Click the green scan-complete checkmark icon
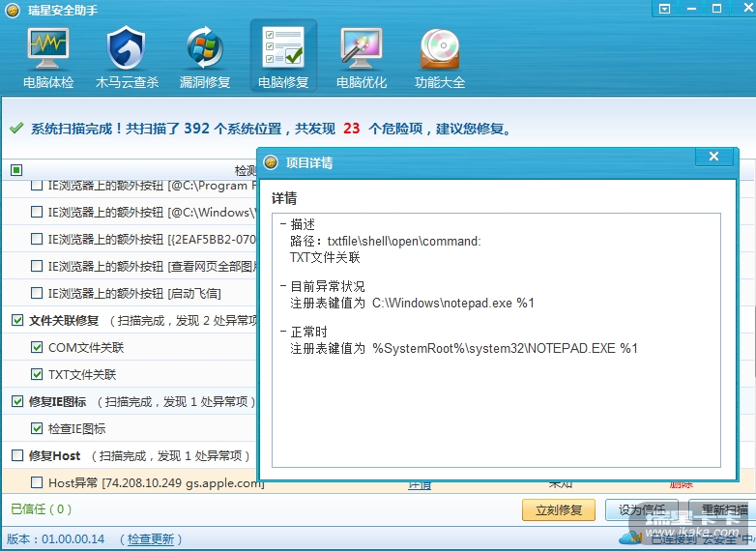 [x=16, y=129]
